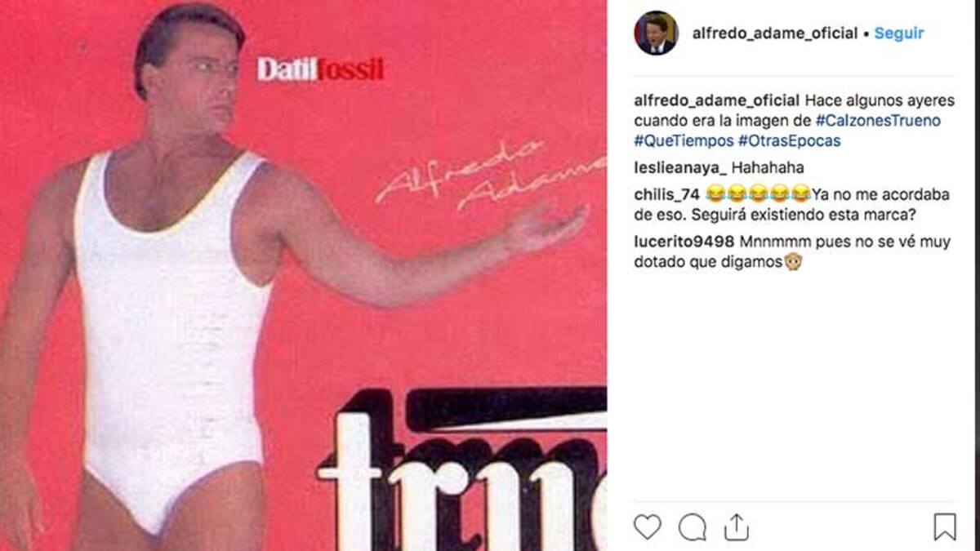Open the #OtrasEpocas hashtag
This screenshot has width=980, height=551.
(789, 140)
